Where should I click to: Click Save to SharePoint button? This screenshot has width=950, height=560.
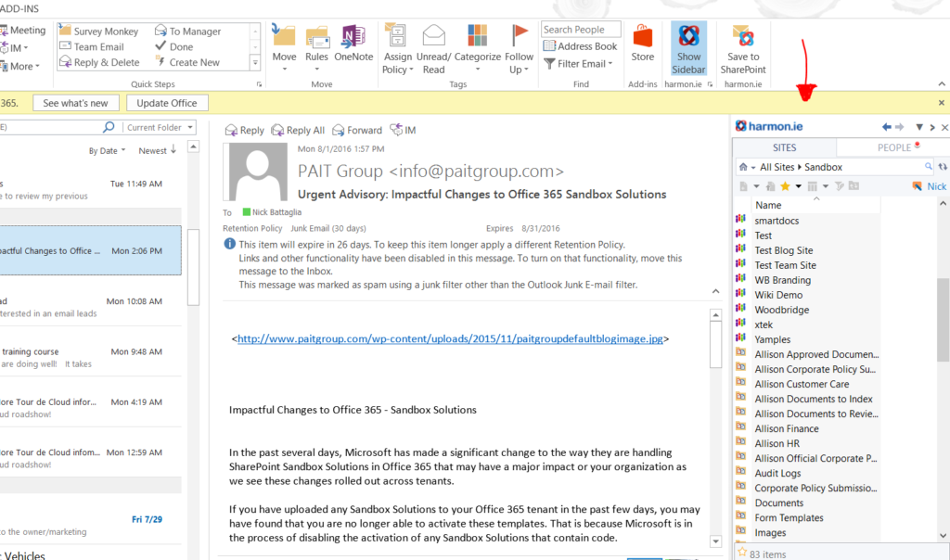pos(743,48)
